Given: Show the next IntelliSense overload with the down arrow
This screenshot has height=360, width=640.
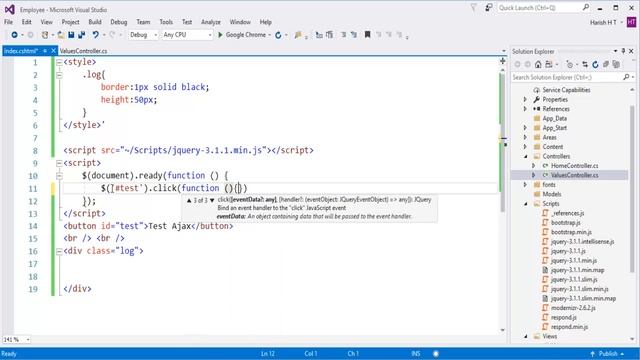Looking at the screenshot, I should pyautogui.click(x=212, y=200).
